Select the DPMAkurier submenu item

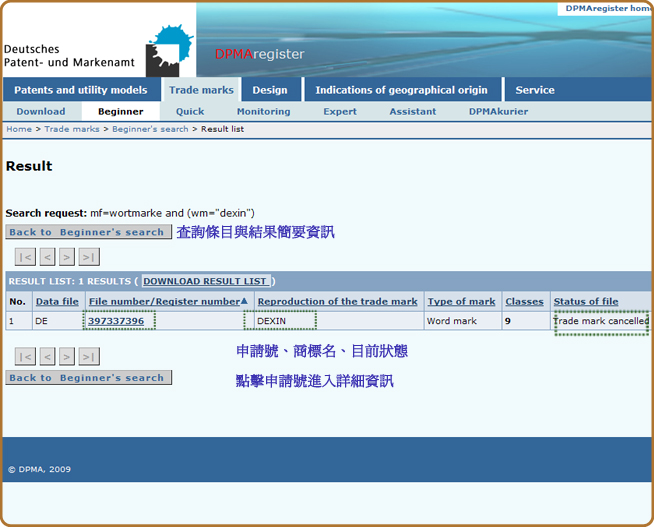498,112
